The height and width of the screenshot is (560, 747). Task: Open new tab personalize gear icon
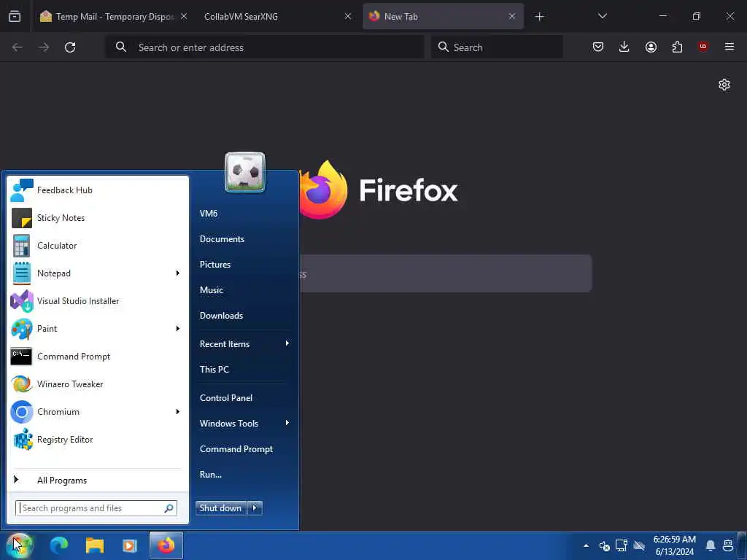(x=724, y=85)
